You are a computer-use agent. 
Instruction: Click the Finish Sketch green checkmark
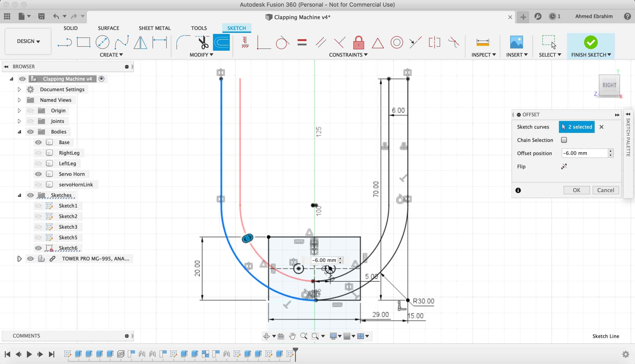tap(591, 42)
